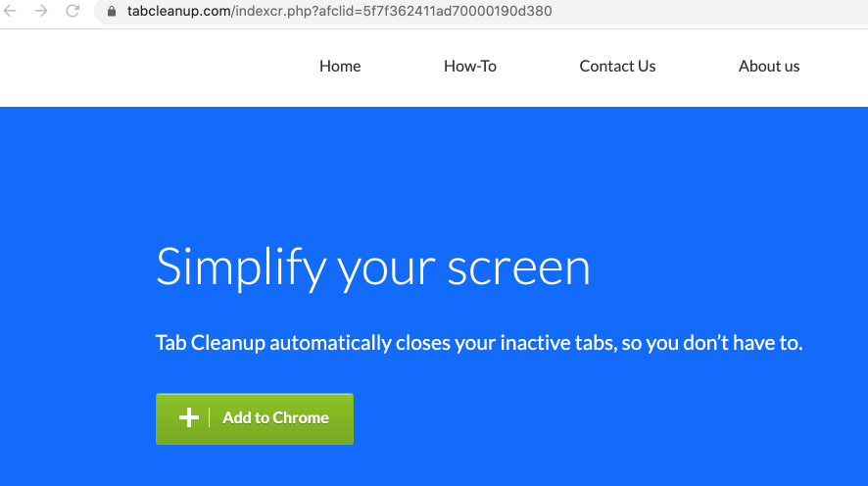Click the browser forward arrow
This screenshot has height=486, width=868.
point(41,12)
